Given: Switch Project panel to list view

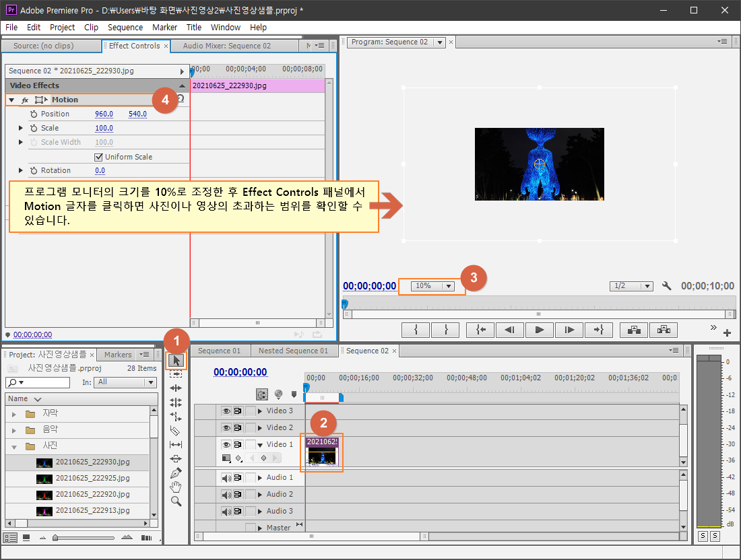Looking at the screenshot, I should [x=10, y=537].
